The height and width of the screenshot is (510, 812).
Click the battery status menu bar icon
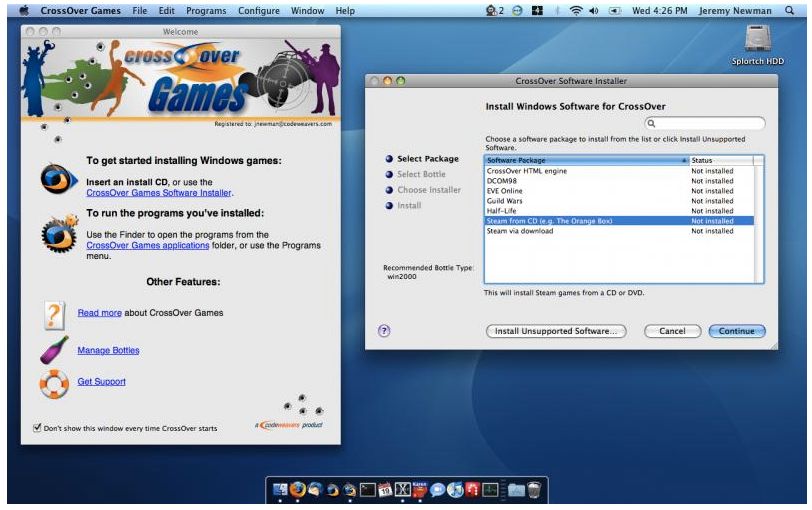(x=614, y=10)
